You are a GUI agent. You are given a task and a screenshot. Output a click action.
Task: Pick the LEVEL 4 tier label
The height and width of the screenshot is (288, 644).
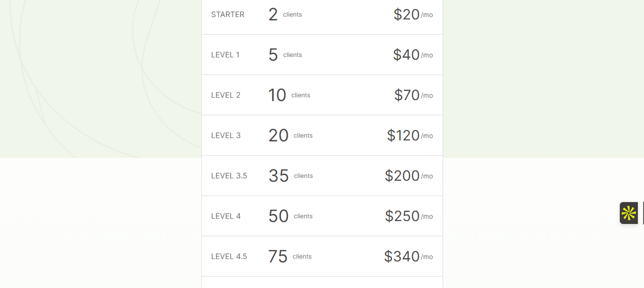pos(226,216)
